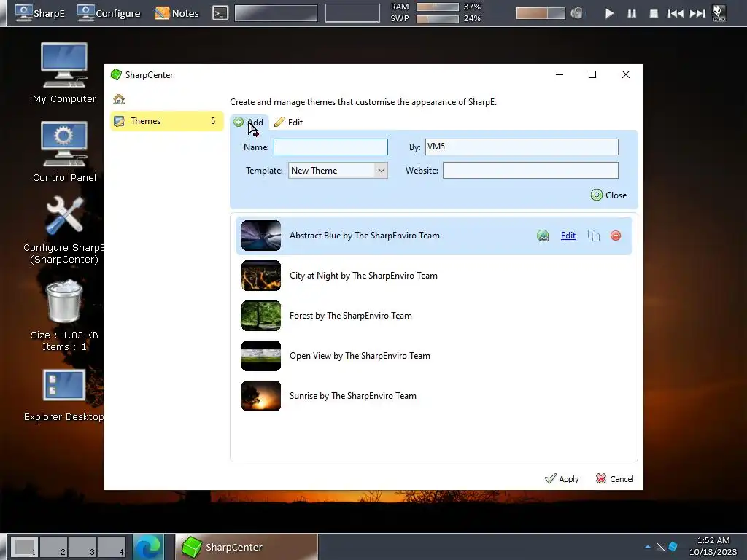747x560 pixels.
Task: Select My Computer desktop icon
Action: pos(64,73)
